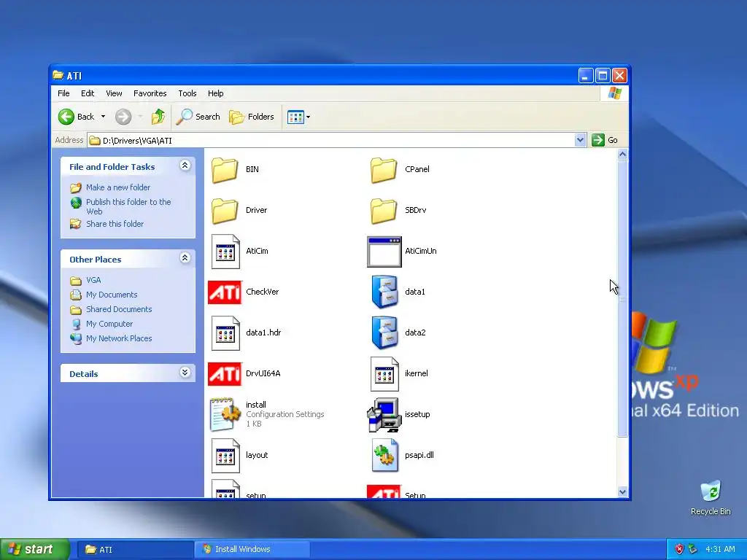Click the vertical scrollbar thumb
Screen dimensions: 747x560
coord(622,298)
